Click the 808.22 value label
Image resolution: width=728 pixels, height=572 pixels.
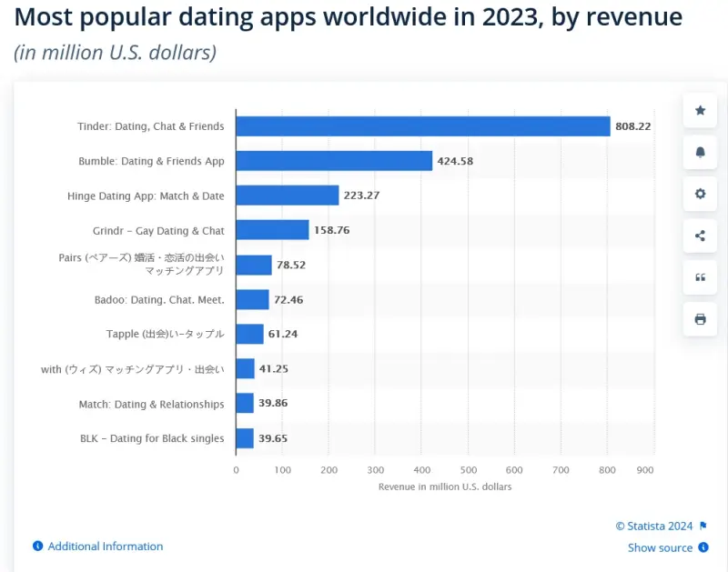coord(634,126)
